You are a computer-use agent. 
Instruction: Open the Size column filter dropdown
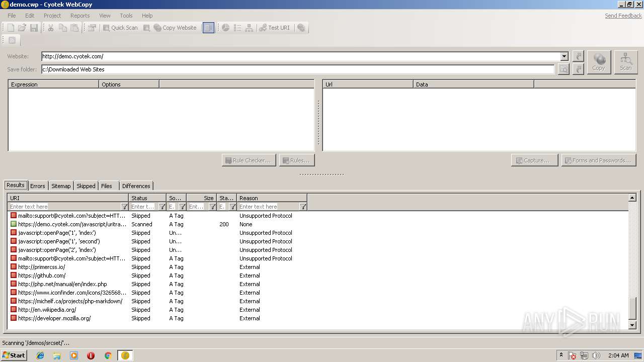(x=212, y=207)
